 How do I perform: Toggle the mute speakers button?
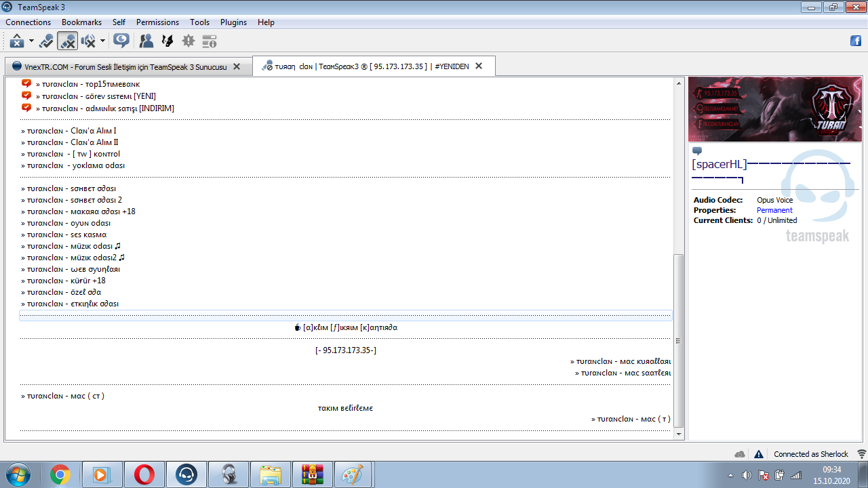tap(88, 41)
